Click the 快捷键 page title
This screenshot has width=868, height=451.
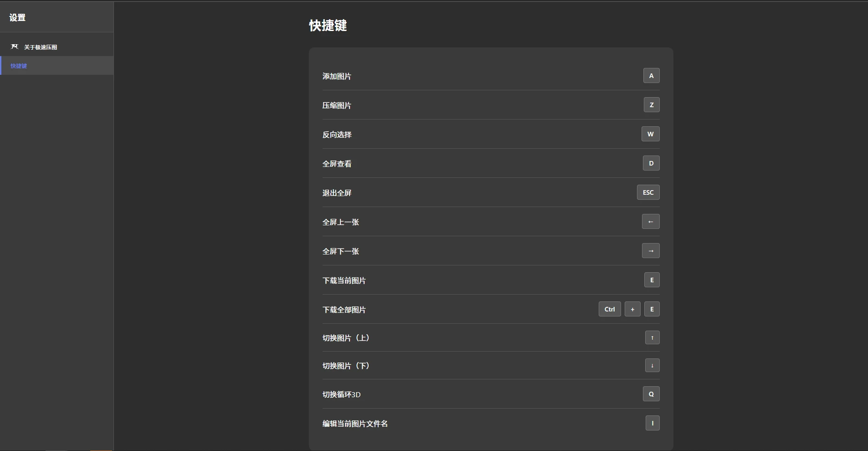[x=327, y=26]
